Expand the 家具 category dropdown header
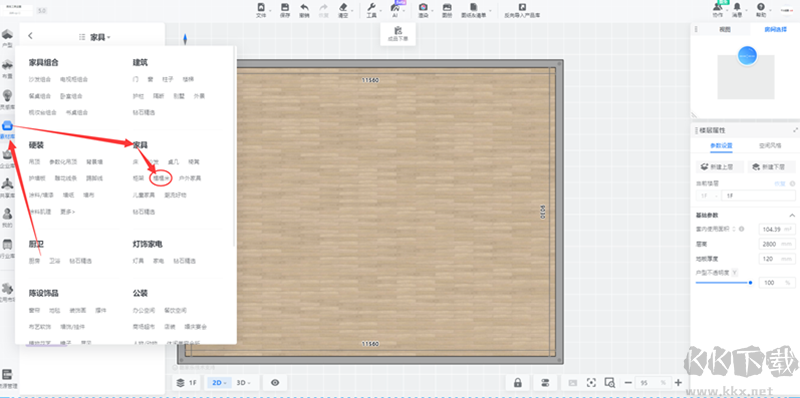The height and width of the screenshot is (398, 800). pos(100,37)
